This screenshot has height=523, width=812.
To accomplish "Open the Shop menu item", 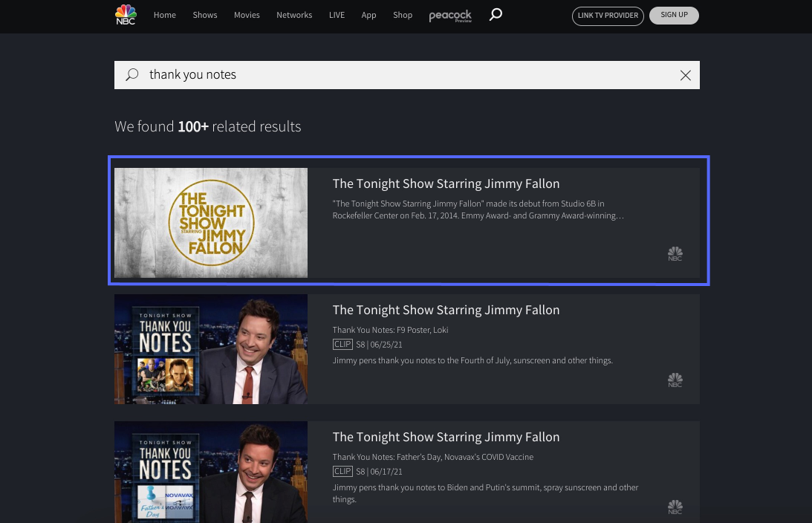I will pyautogui.click(x=403, y=15).
